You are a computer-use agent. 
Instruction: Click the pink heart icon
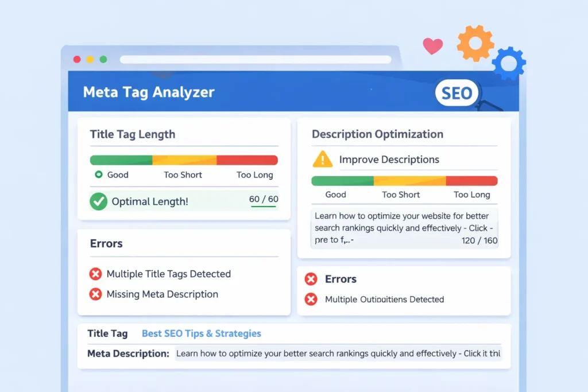point(432,46)
